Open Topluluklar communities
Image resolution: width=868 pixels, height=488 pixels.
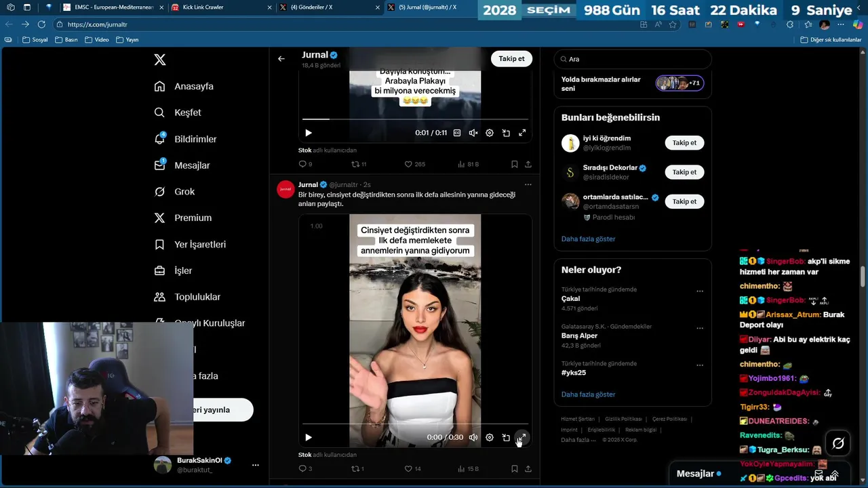point(187,297)
